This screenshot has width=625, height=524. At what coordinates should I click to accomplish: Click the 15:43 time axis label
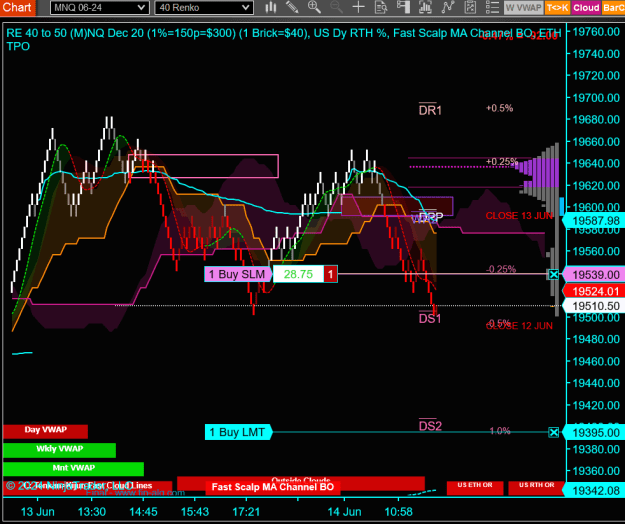pyautogui.click(x=195, y=512)
